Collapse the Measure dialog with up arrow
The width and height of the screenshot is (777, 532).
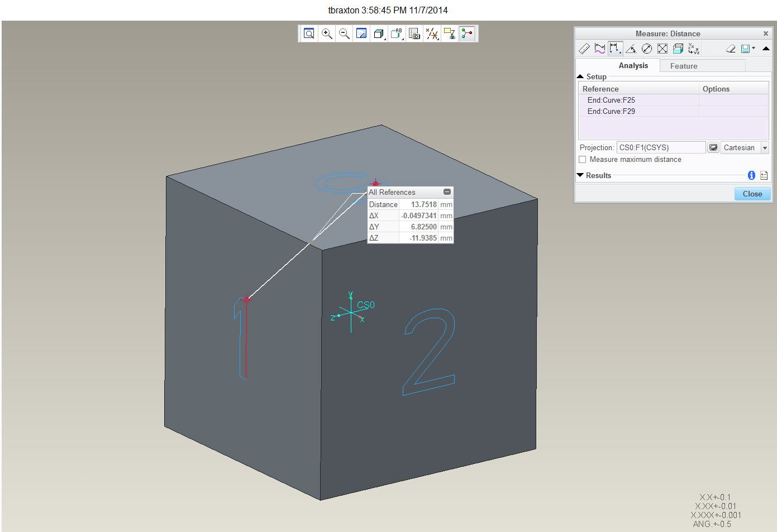(766, 49)
